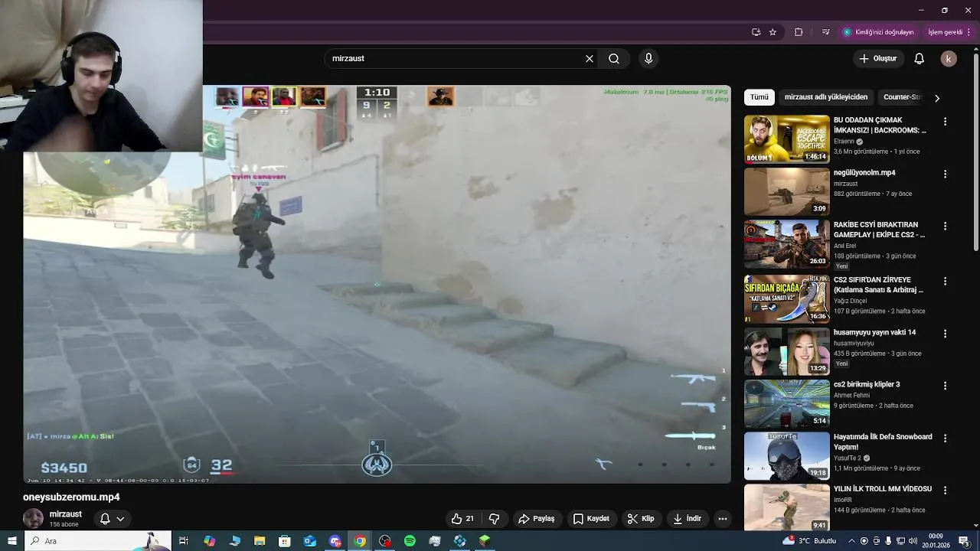Open options menu for cs2 birikmiş klipler 3
Image resolution: width=980 pixels, height=551 pixels.
[945, 386]
